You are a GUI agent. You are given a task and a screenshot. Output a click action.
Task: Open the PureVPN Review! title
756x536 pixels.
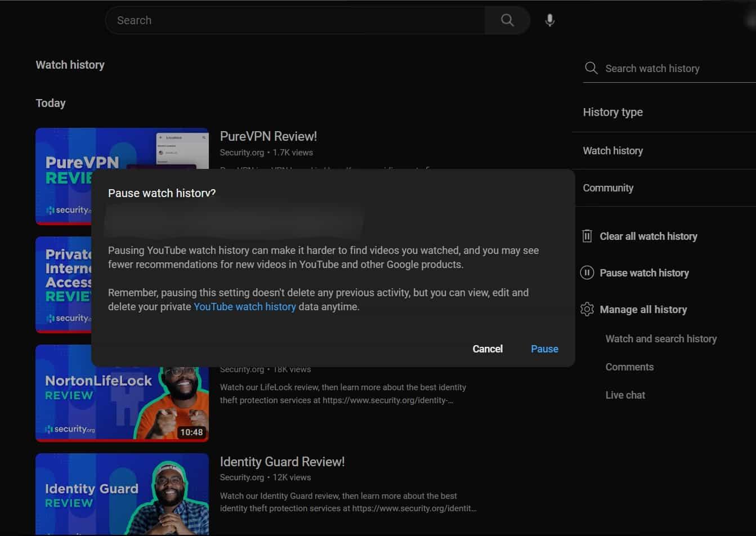coord(269,136)
